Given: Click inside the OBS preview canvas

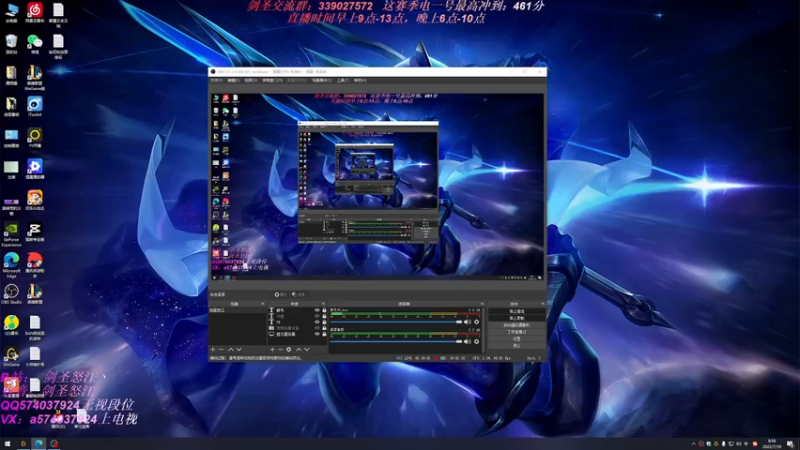Looking at the screenshot, I should point(378,187).
